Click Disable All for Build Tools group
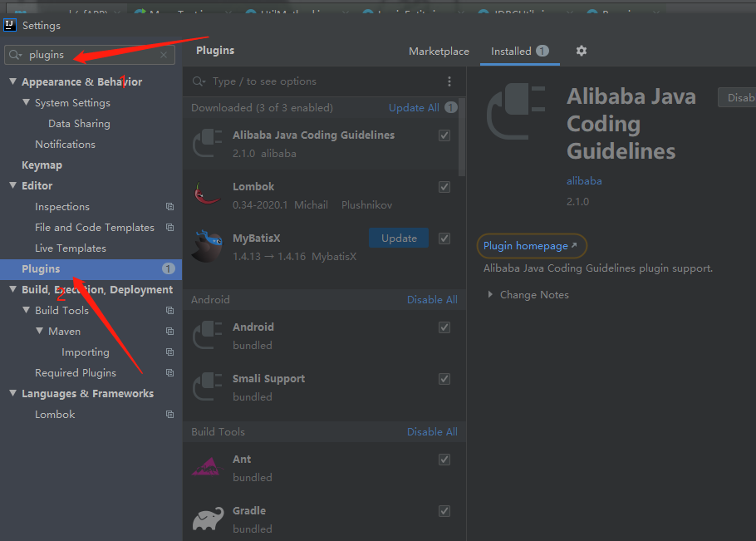Image resolution: width=756 pixels, height=541 pixels. (x=432, y=431)
